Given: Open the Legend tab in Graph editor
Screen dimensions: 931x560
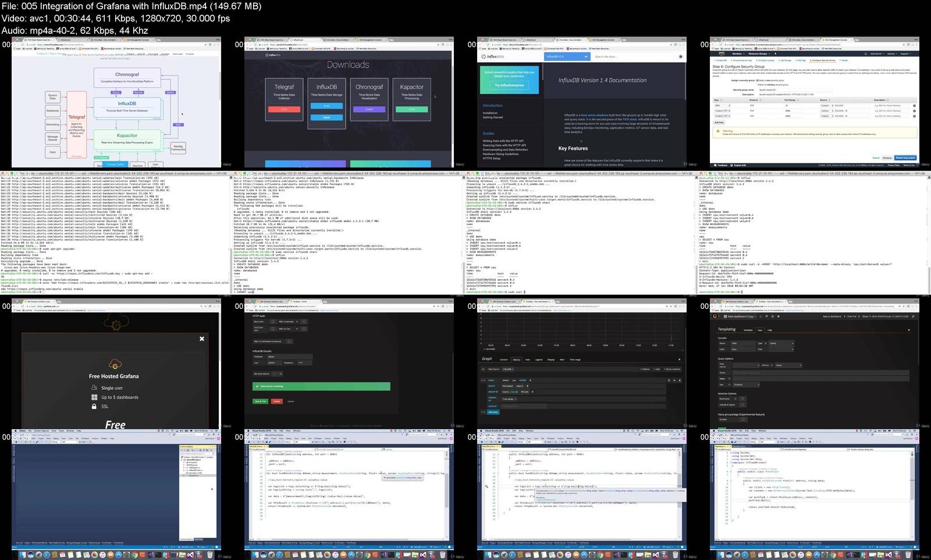Looking at the screenshot, I should (x=539, y=360).
